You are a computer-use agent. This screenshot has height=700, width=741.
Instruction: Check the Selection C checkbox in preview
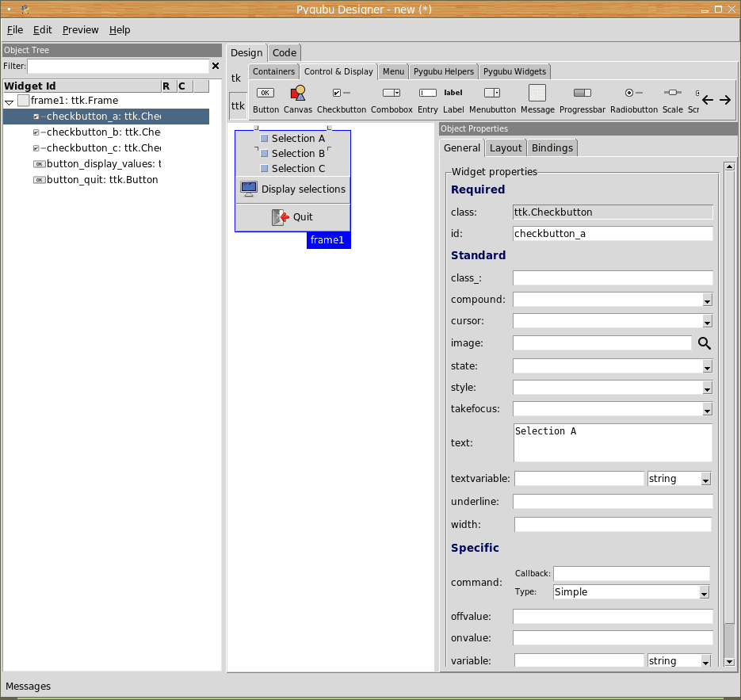[265, 169]
